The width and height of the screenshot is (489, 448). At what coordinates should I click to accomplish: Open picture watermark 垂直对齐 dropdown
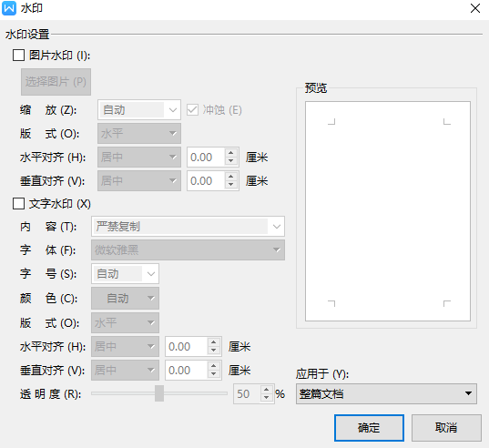click(x=139, y=181)
